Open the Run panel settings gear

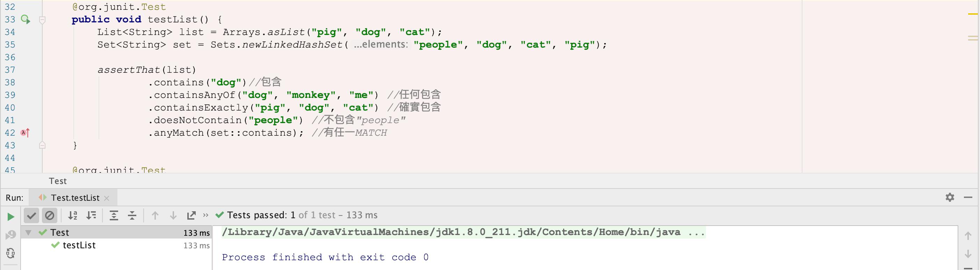pyautogui.click(x=950, y=197)
